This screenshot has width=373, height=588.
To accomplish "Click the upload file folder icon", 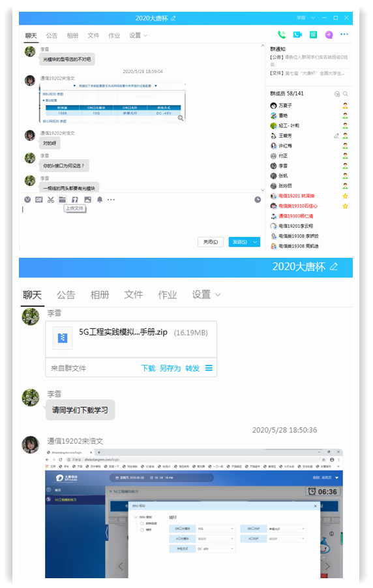I will tap(62, 200).
